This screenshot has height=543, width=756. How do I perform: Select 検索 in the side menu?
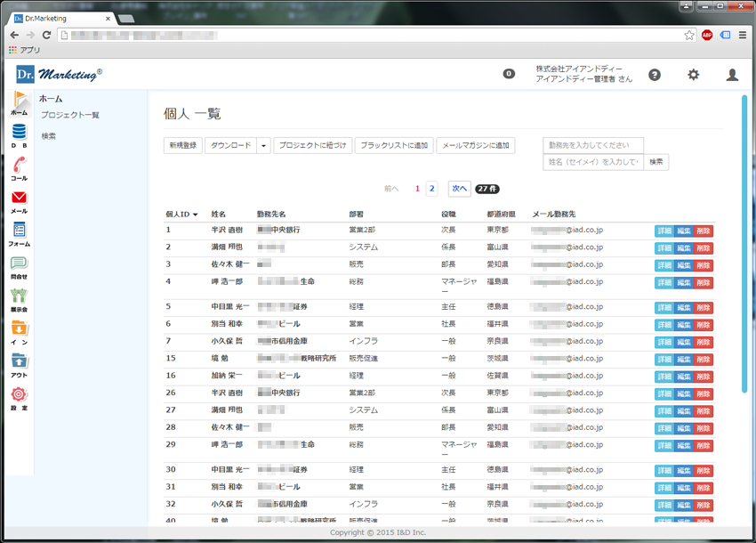[49, 136]
